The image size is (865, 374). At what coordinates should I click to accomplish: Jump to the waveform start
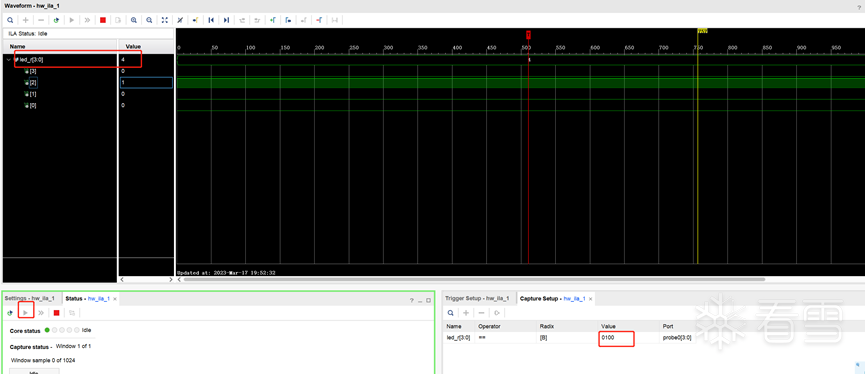211,20
